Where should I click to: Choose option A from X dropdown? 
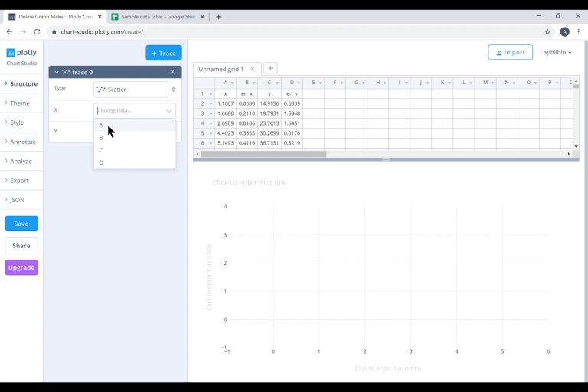[x=135, y=126]
